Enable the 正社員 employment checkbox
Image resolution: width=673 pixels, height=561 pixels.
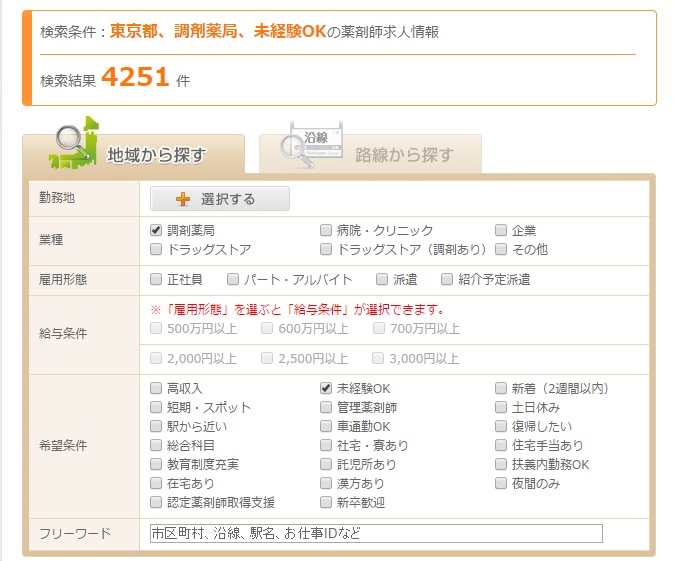point(156,279)
